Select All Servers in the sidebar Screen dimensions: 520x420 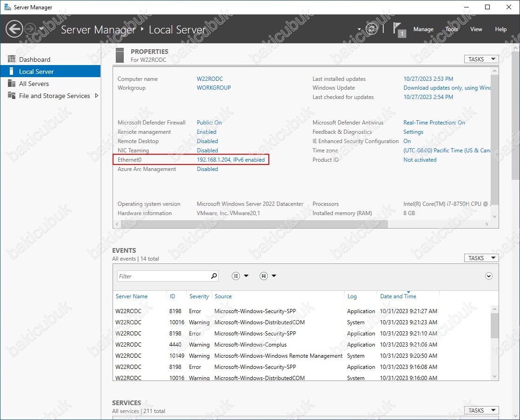(50, 84)
